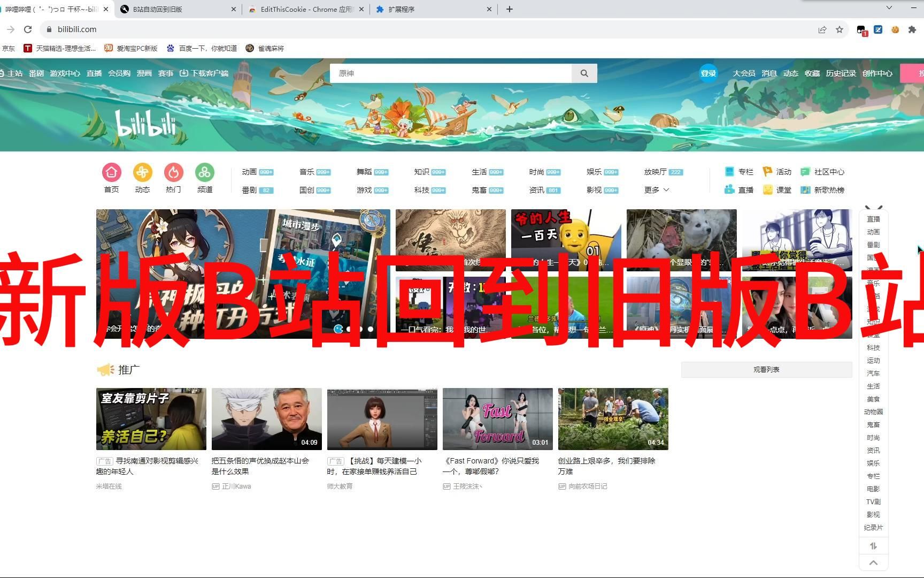The width and height of the screenshot is (924, 578).
Task: Open the EditThisCookie extension icon
Action: (895, 29)
